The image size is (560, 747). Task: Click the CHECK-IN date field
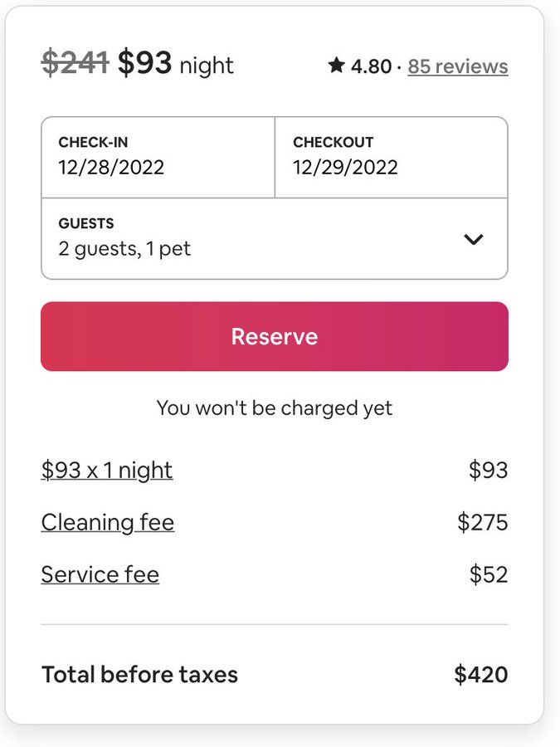[x=158, y=157]
